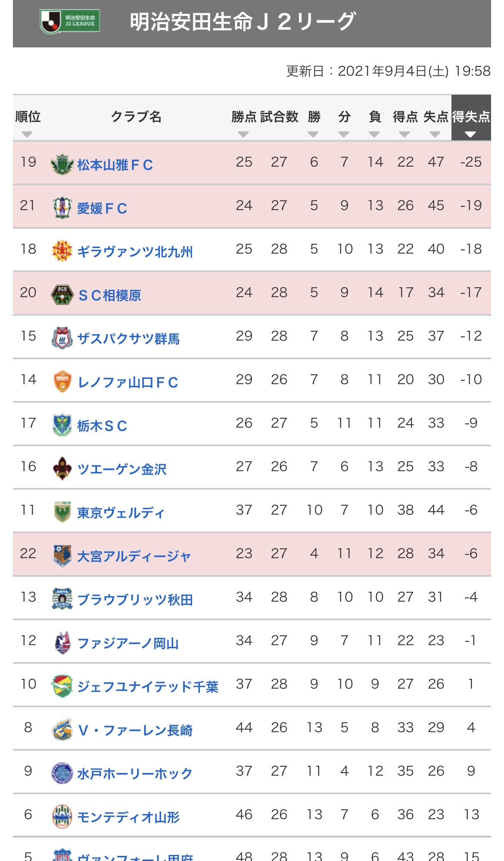
Task: Click the Omiya Ardija club emblem
Action: [x=62, y=556]
